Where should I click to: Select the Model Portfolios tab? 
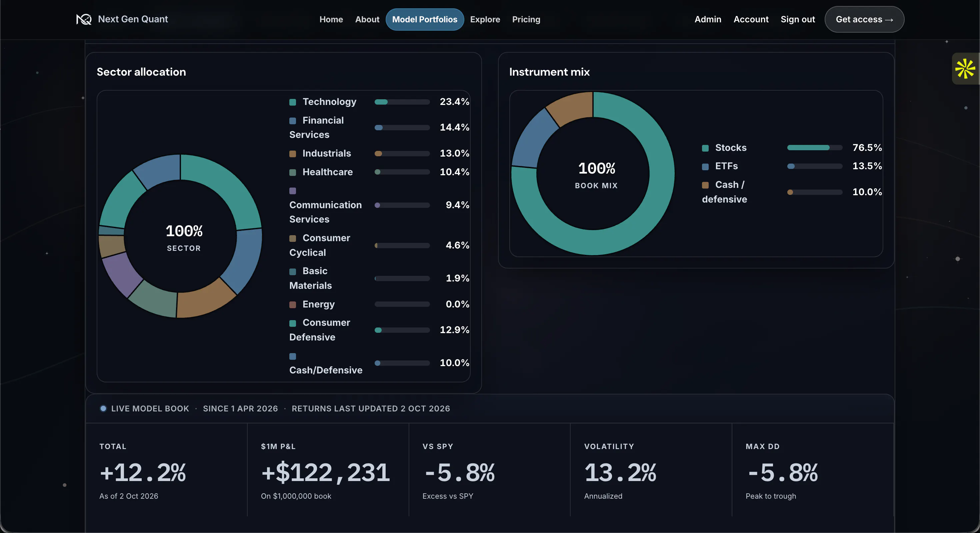(x=425, y=19)
